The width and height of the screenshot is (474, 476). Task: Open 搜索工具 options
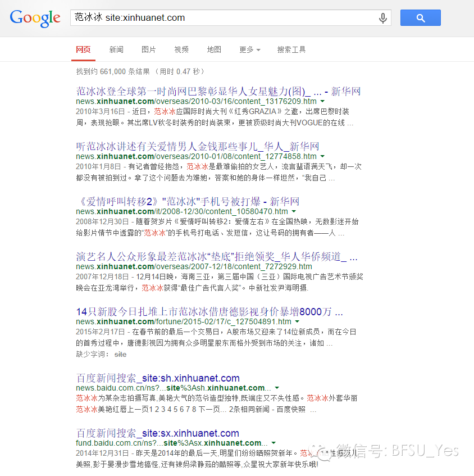pyautogui.click(x=291, y=49)
